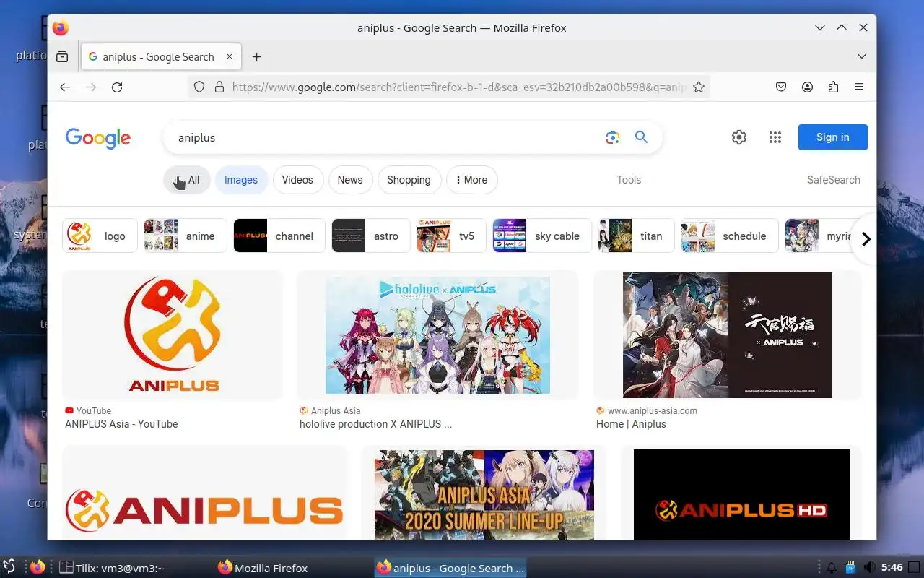This screenshot has width=924, height=578.
Task: Close the aniplus Google Search tab
Action: click(230, 56)
